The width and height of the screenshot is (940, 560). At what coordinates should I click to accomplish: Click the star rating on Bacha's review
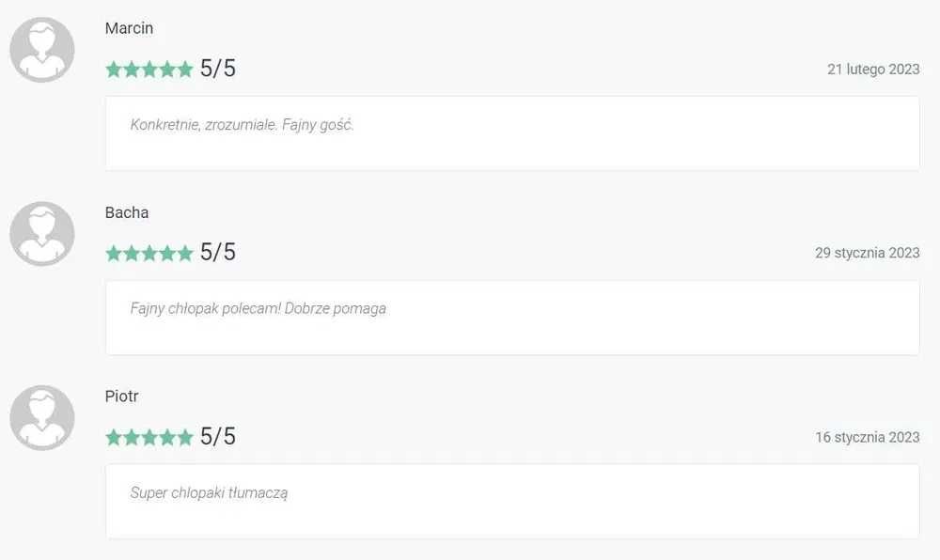[149, 253]
